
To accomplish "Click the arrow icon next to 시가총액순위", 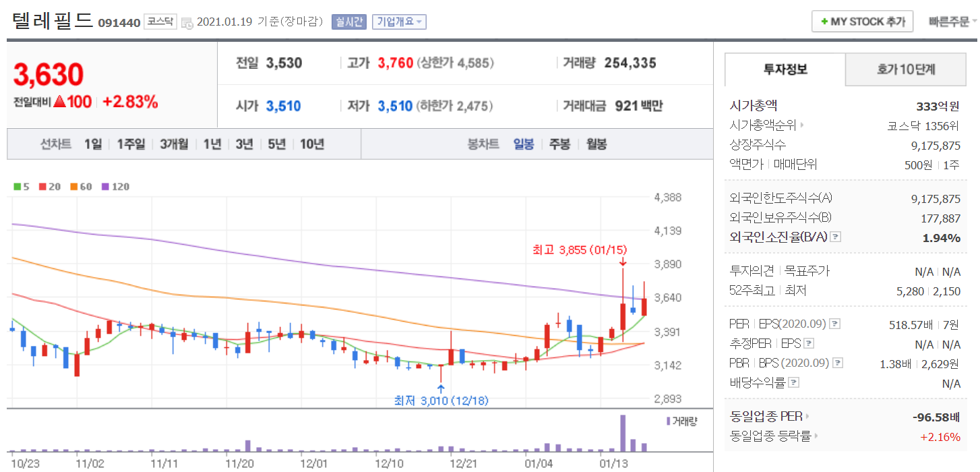I will (x=802, y=125).
